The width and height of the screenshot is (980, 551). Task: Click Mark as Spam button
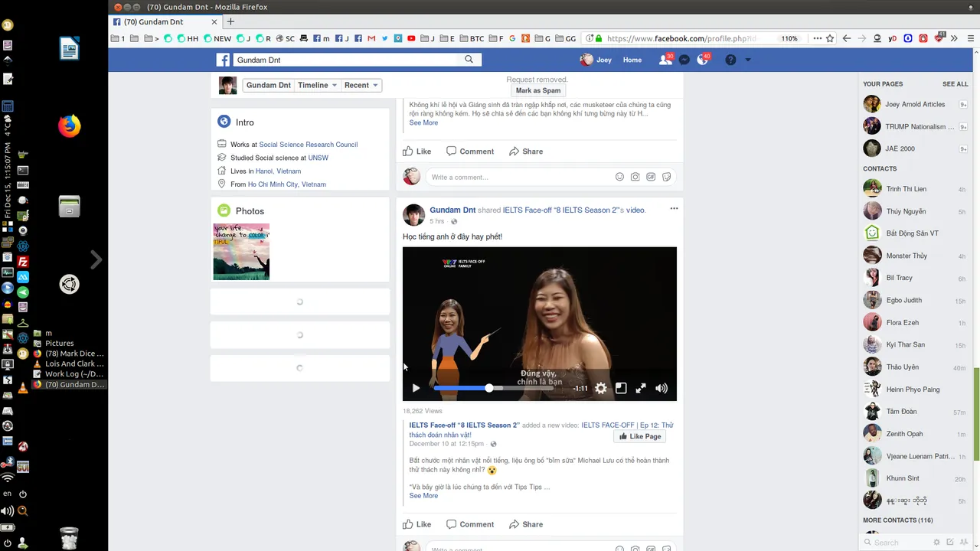538,90
